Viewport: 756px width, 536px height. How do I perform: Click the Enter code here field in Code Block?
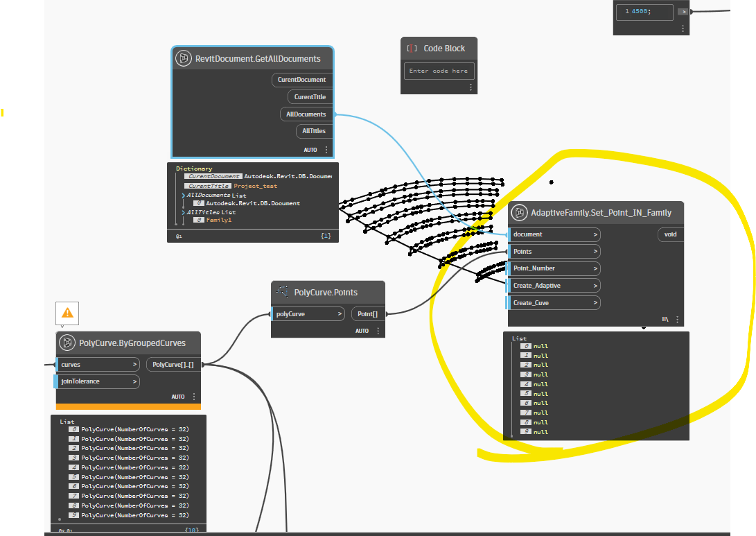tap(439, 70)
